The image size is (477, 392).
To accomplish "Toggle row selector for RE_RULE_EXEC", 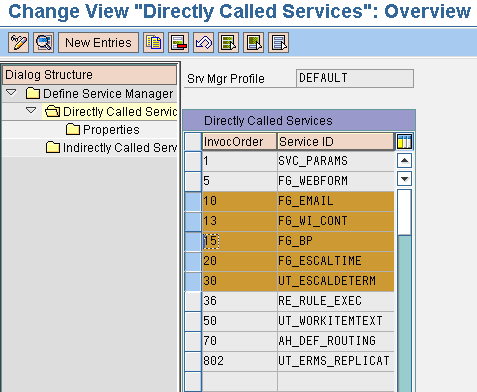I will (x=193, y=301).
